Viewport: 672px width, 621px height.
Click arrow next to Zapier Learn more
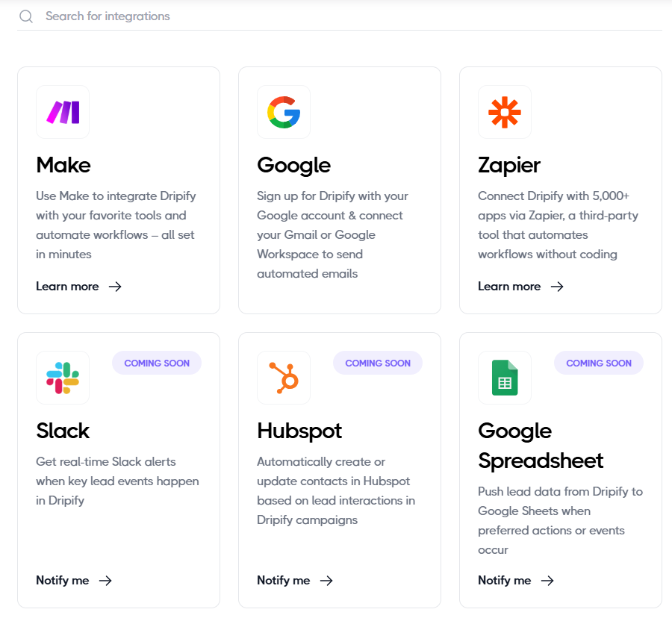click(557, 287)
